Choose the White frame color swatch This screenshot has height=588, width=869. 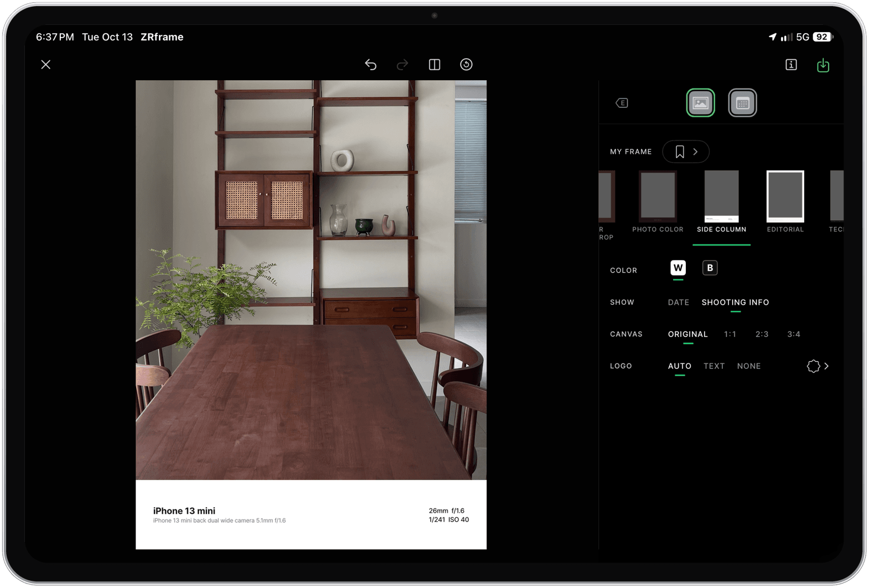pos(678,268)
